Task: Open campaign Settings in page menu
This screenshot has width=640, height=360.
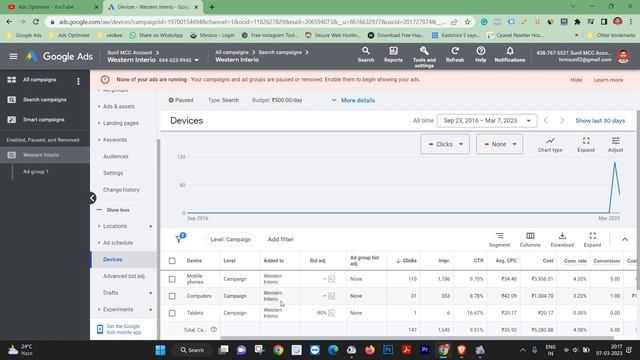Action: (113, 173)
